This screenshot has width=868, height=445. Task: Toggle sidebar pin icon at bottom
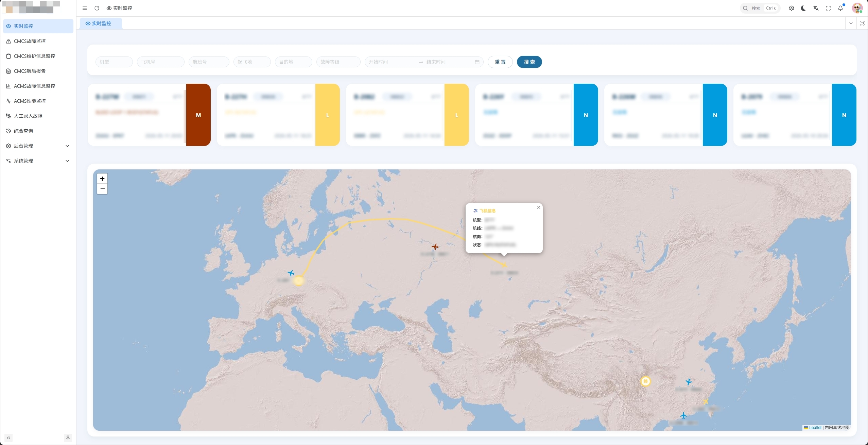click(x=68, y=438)
